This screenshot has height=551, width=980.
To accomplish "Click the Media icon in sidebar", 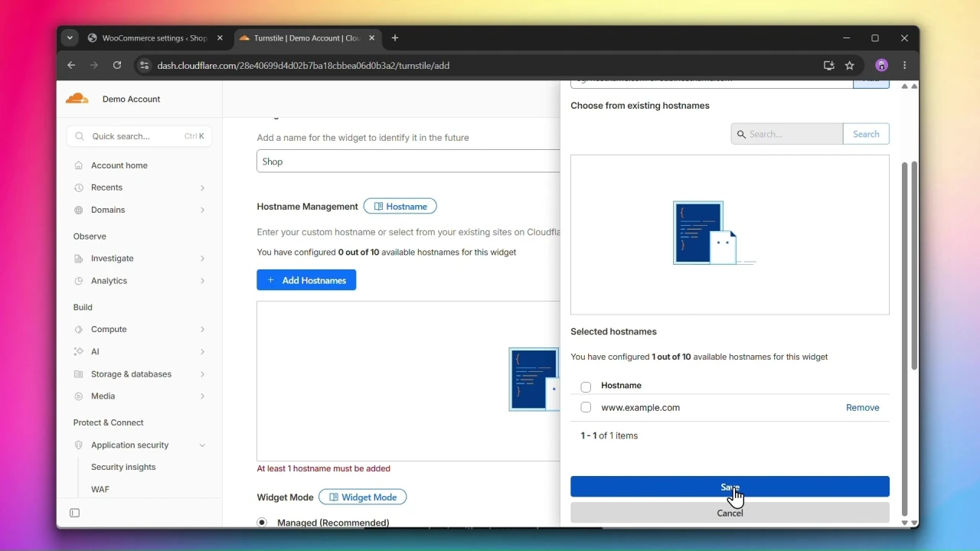I will 79,396.
